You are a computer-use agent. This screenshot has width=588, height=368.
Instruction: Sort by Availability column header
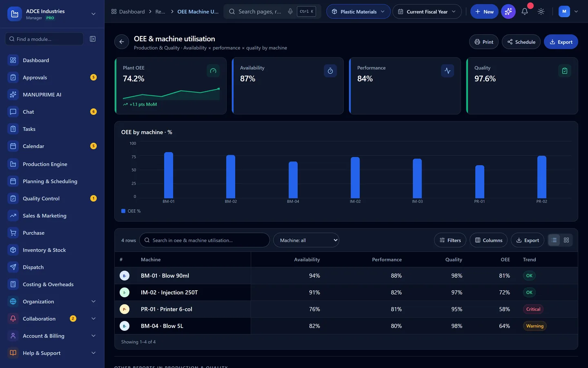coord(307,260)
